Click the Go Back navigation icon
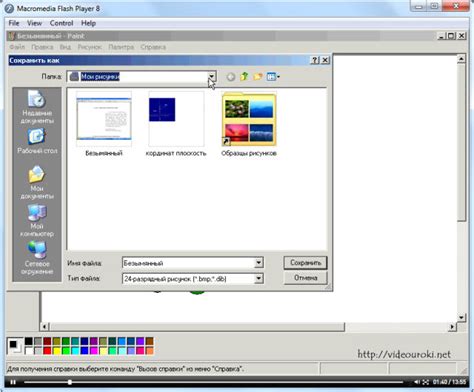 pyautogui.click(x=230, y=77)
